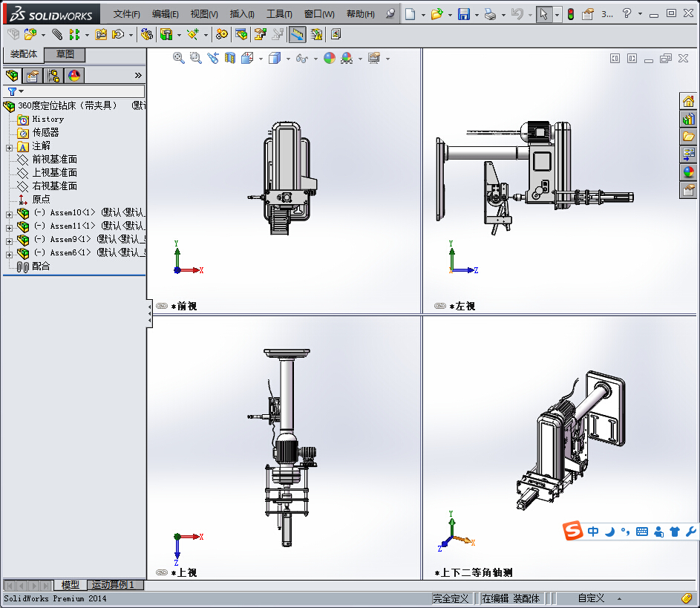Select the 模型 bottom tab

[x=70, y=584]
